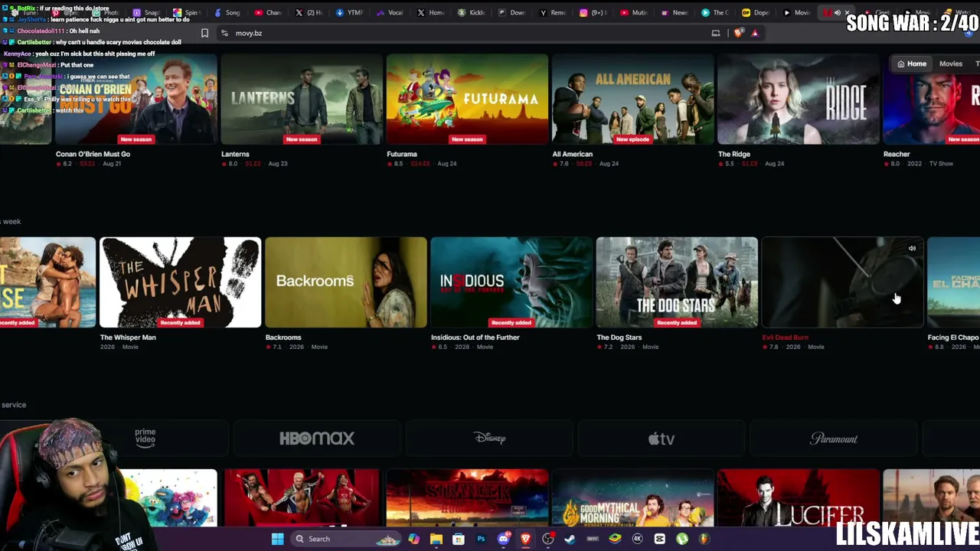The width and height of the screenshot is (980, 551).
Task: Click the Backrooms title text
Action: tap(283, 337)
